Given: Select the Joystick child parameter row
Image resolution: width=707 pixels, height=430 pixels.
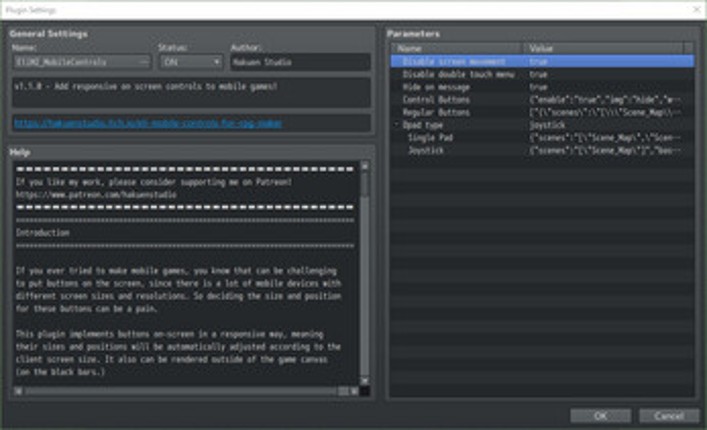Looking at the screenshot, I should 542,150.
